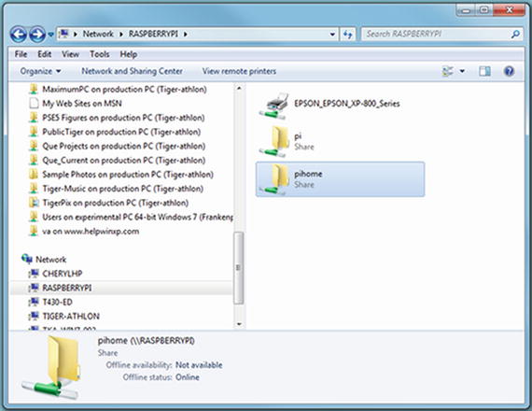Select TigerPix on production PC

[115, 203]
